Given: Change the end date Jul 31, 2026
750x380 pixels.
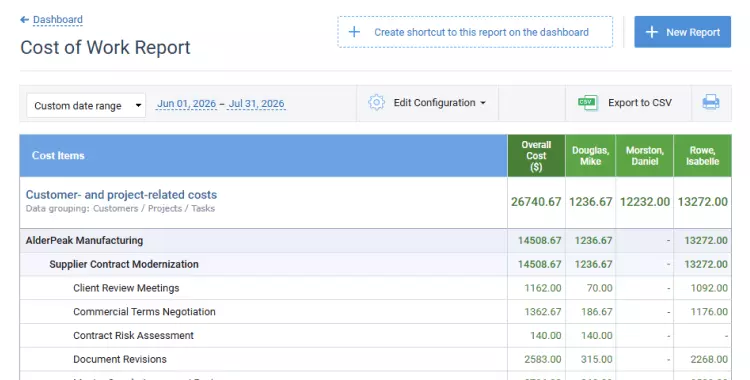Looking at the screenshot, I should click(x=256, y=104).
